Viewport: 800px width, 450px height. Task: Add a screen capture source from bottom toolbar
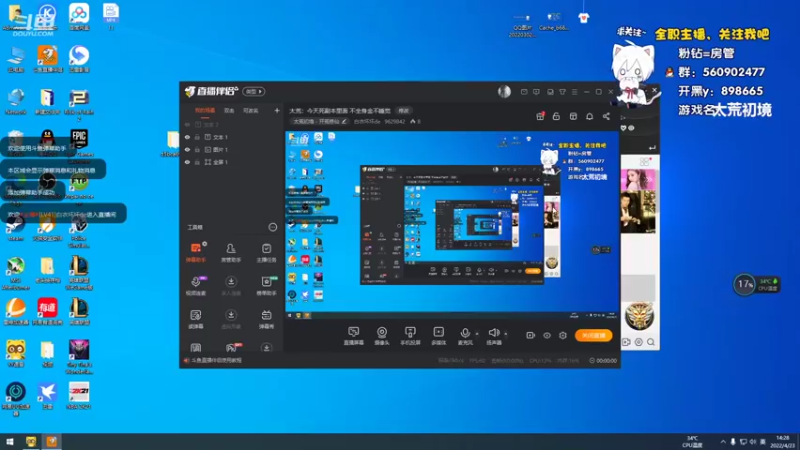coord(353,336)
